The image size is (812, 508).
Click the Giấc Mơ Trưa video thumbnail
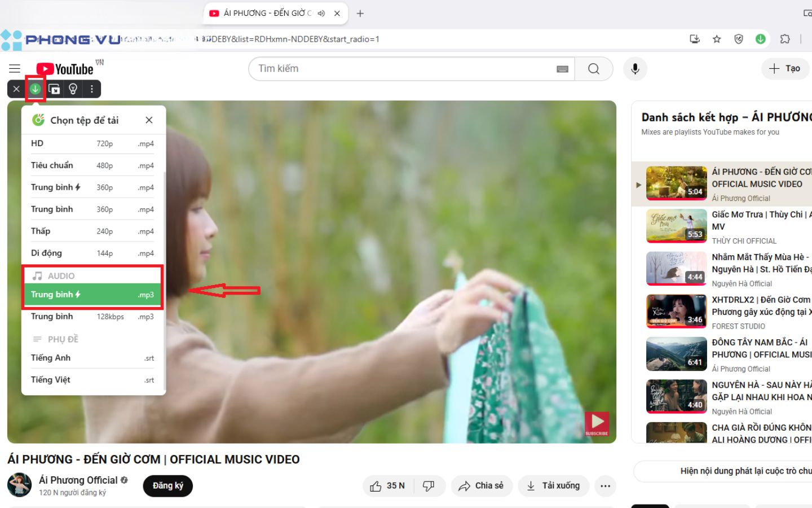tap(676, 226)
